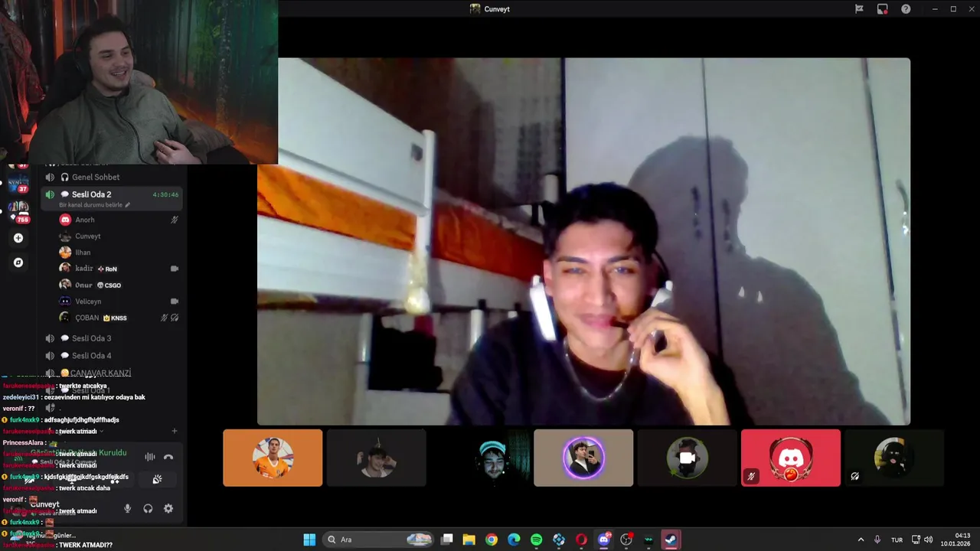Open Steam from the taskbar
The width and height of the screenshot is (980, 551).
pyautogui.click(x=671, y=540)
